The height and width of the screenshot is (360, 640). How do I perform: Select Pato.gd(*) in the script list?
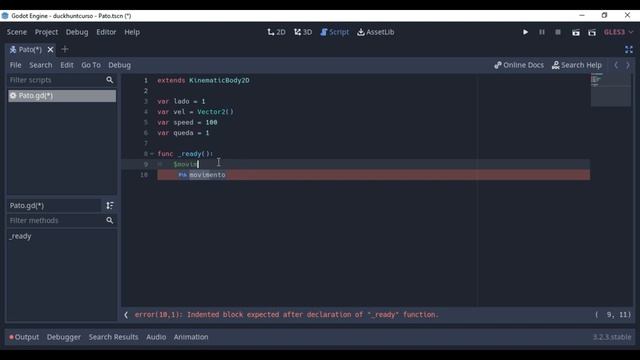[62, 96]
